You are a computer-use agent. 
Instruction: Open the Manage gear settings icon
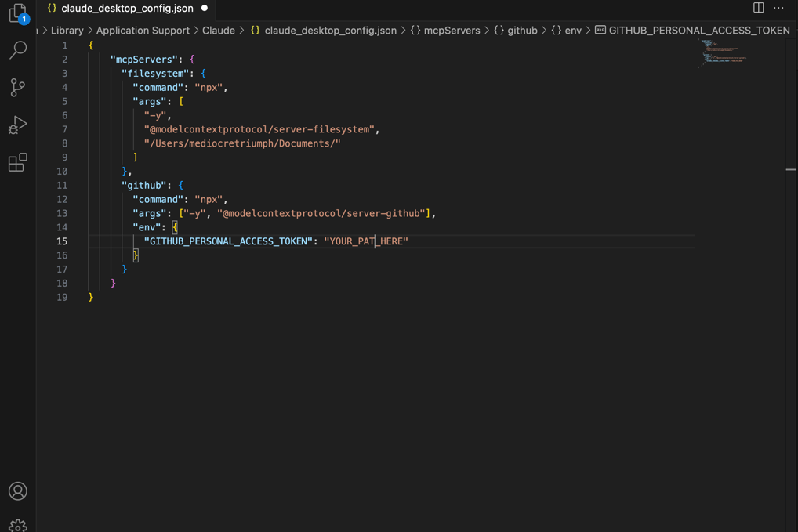pyautogui.click(x=18, y=526)
